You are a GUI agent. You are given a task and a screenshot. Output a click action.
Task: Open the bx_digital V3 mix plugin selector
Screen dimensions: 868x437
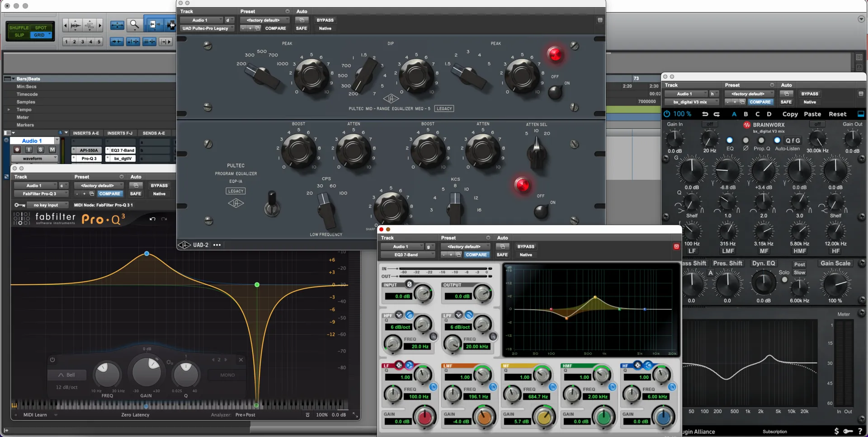(x=692, y=102)
